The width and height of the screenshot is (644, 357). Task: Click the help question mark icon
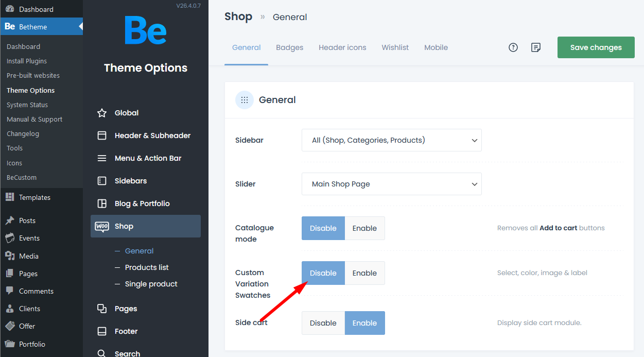point(513,47)
